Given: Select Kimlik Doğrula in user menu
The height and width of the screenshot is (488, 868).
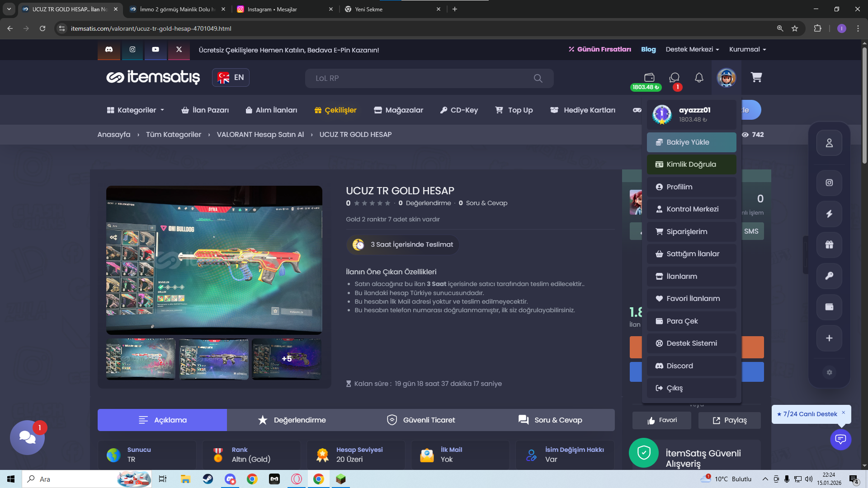Looking at the screenshot, I should 691,164.
